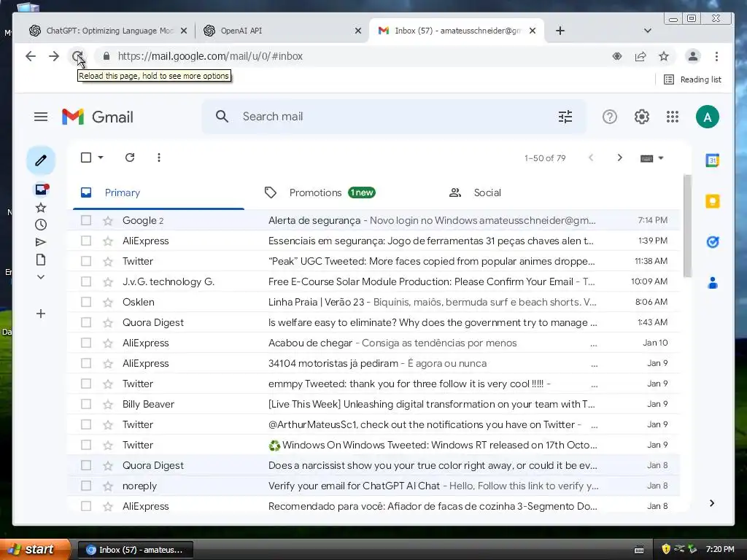Screen dimensions: 747x560
Task: Select the Osklen email checkbox
Action: coord(86,302)
